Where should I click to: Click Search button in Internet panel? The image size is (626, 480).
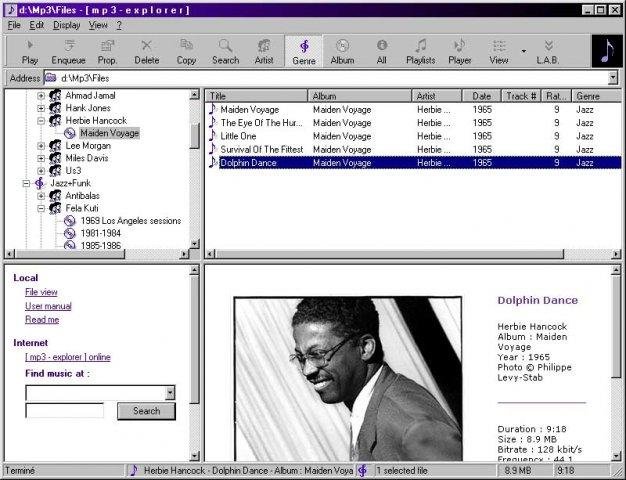click(x=146, y=411)
